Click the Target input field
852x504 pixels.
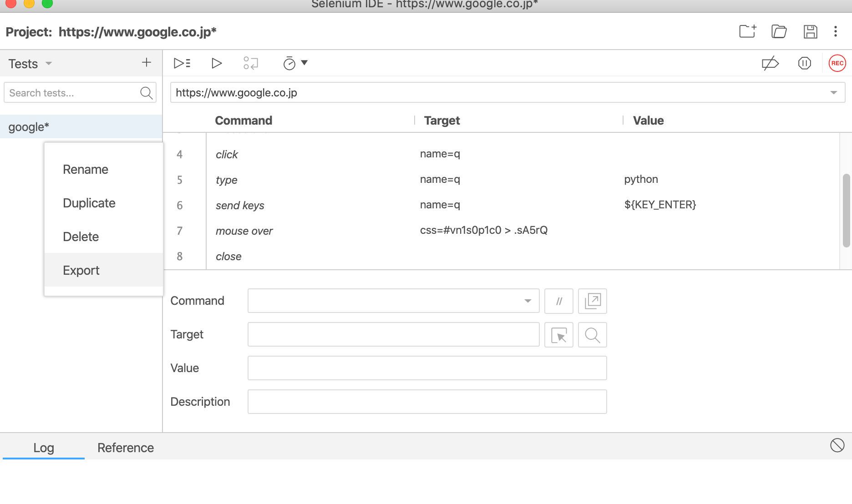[x=394, y=334]
